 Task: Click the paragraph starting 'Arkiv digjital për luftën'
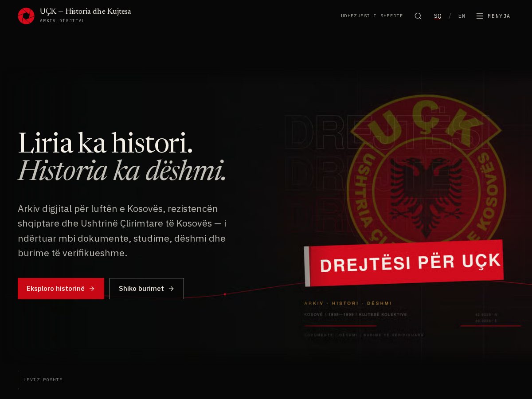pyautogui.click(x=122, y=231)
